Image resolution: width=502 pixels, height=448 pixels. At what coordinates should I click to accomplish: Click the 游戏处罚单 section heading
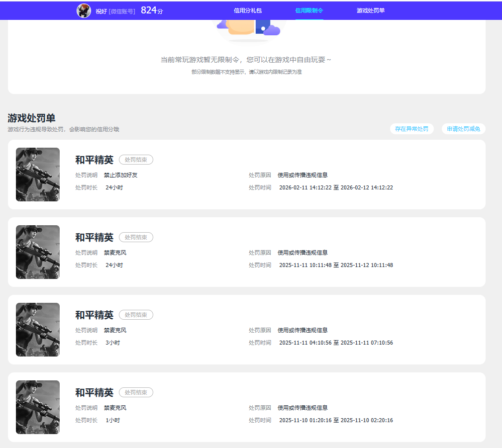(31, 118)
